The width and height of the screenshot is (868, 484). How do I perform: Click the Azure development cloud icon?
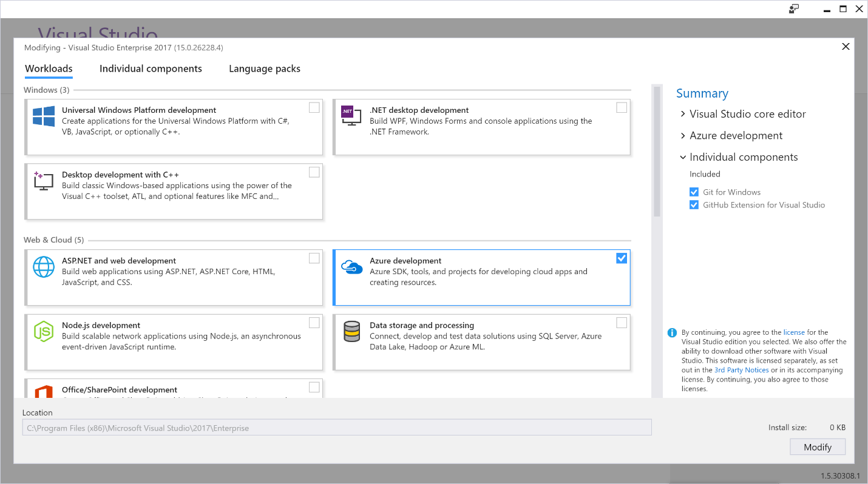[351, 267]
